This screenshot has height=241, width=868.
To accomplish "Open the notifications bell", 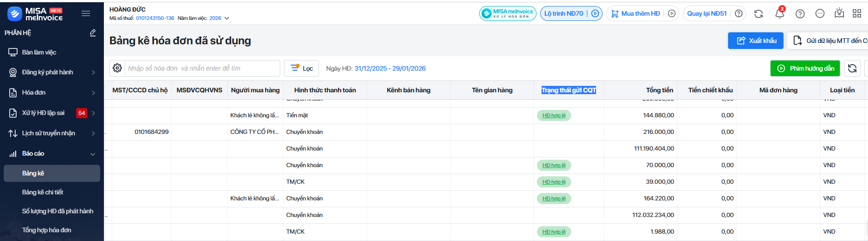I will (780, 13).
